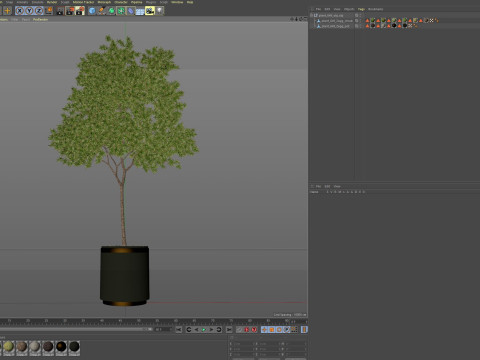
Task: Toggle layer icon of third object row
Action: tap(356, 26)
